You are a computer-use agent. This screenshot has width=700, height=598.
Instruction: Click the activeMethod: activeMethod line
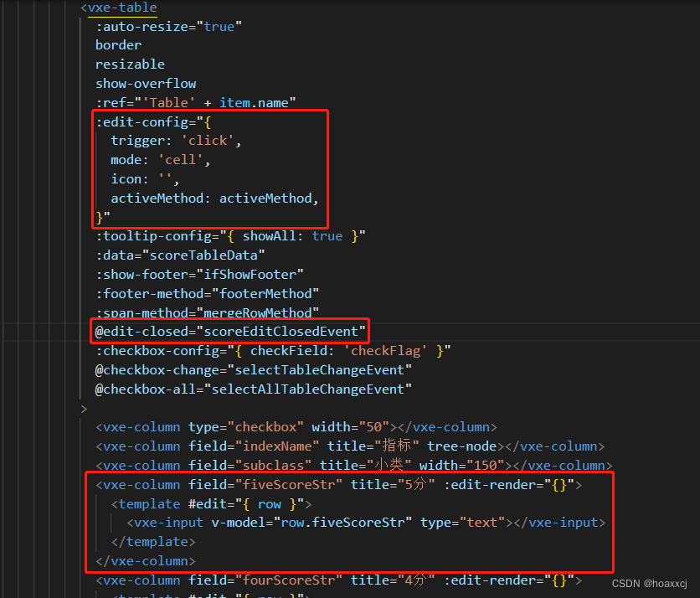(x=215, y=198)
